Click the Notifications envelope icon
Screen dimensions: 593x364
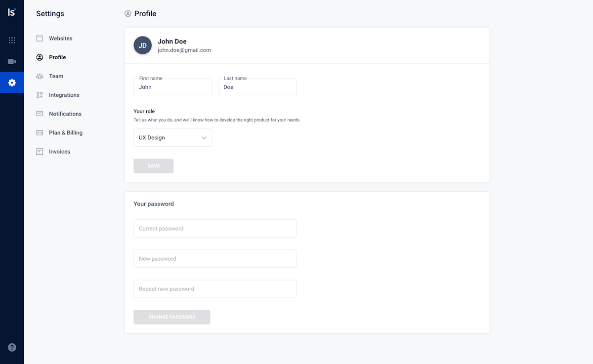(x=40, y=114)
